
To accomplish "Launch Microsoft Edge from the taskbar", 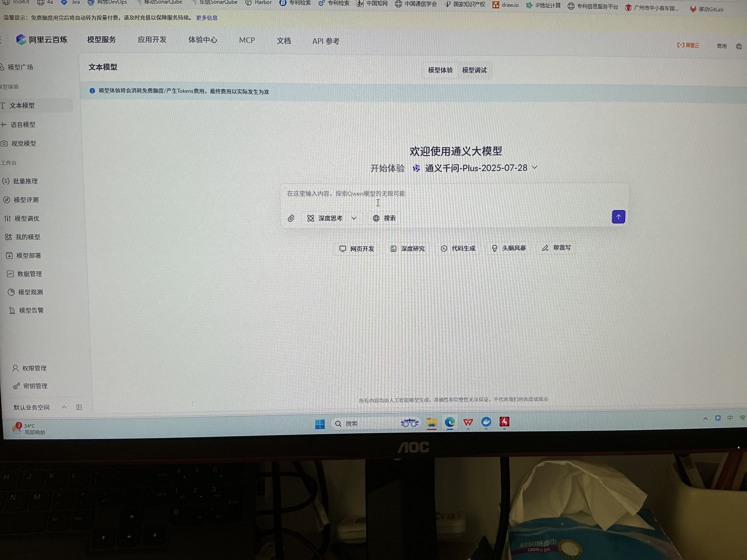I will pos(449,423).
